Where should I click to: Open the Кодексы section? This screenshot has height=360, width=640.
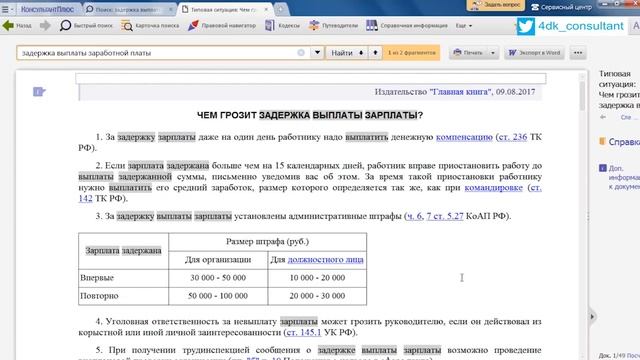pyautogui.click(x=282, y=25)
